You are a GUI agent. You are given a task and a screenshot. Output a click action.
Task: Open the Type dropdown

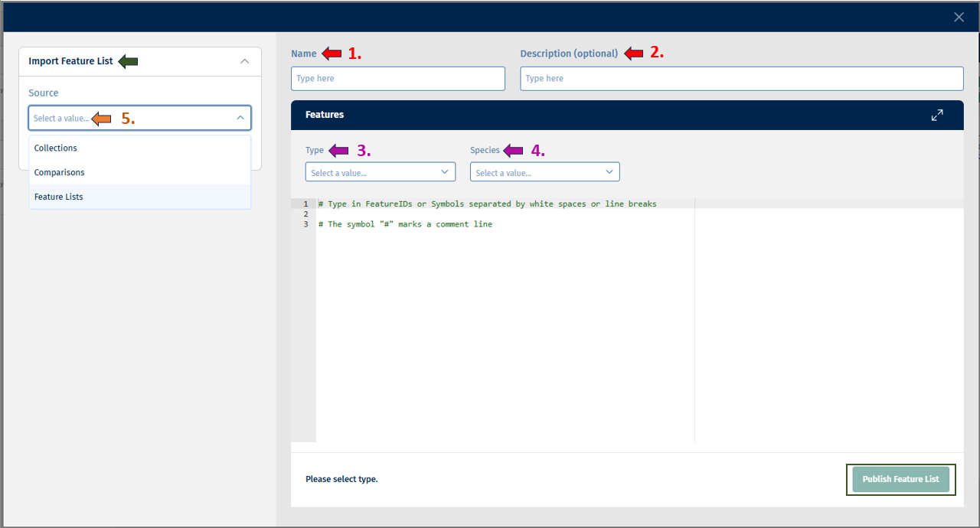tap(381, 171)
